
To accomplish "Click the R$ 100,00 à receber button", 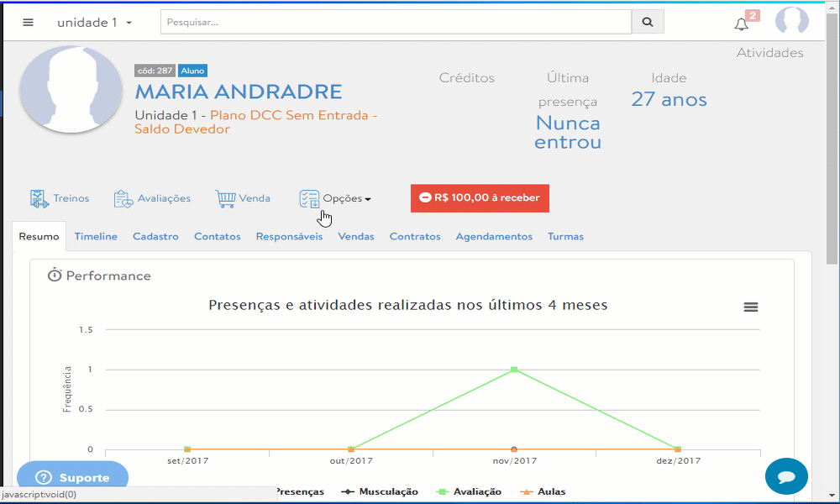I will [x=480, y=198].
